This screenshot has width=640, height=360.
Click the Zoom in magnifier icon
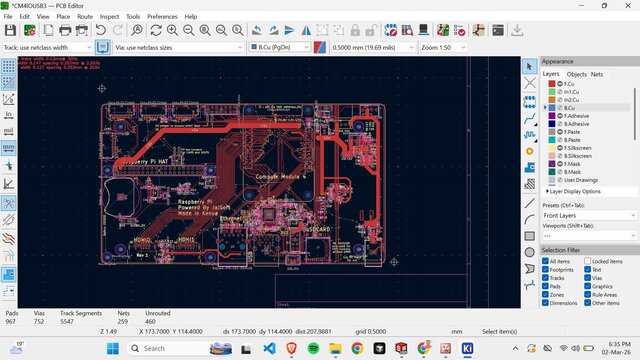point(172,30)
